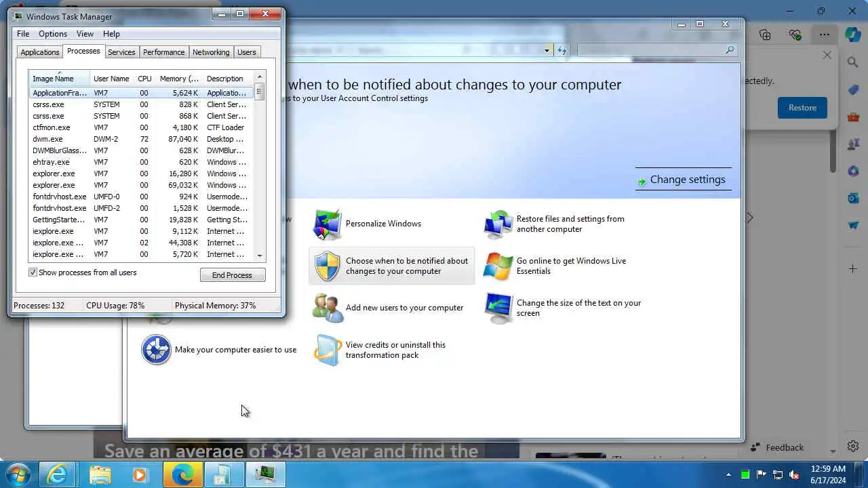
Task: Open Windows Explorer folder on taskbar
Action: click(100, 474)
